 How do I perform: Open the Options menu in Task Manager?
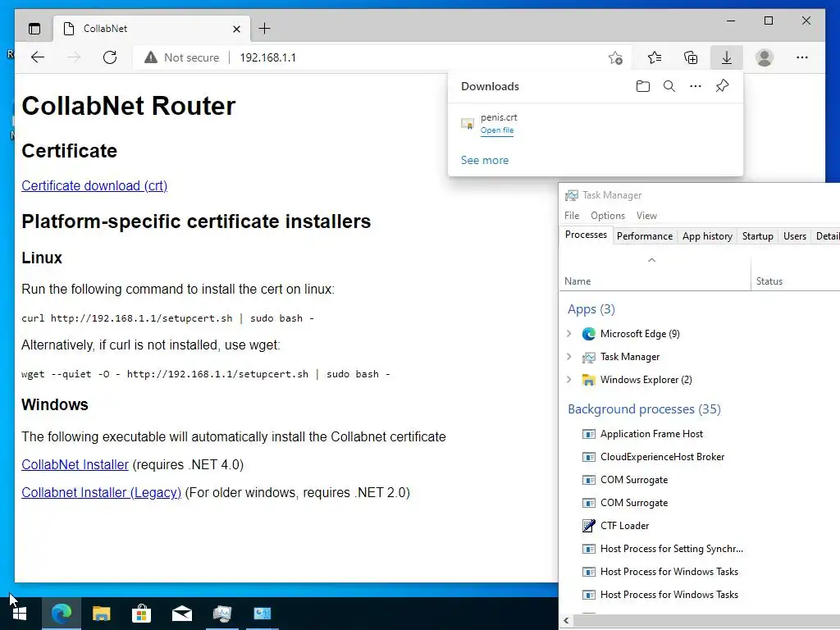pyautogui.click(x=608, y=216)
